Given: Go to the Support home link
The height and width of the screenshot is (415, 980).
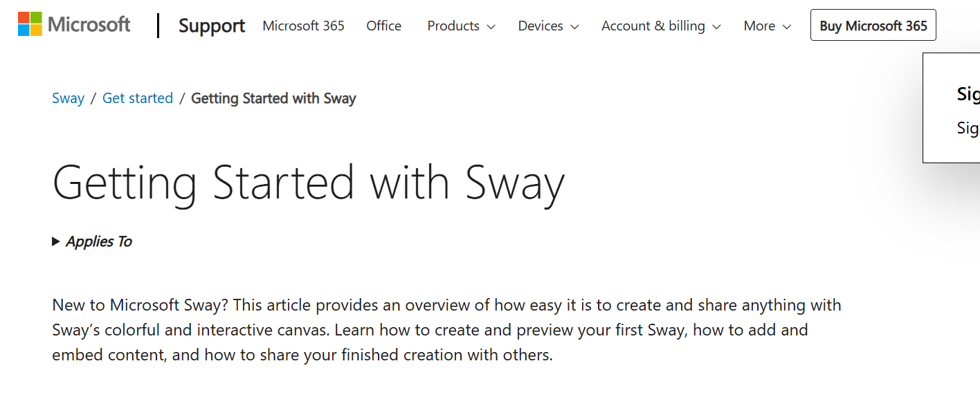Looking at the screenshot, I should tap(212, 26).
